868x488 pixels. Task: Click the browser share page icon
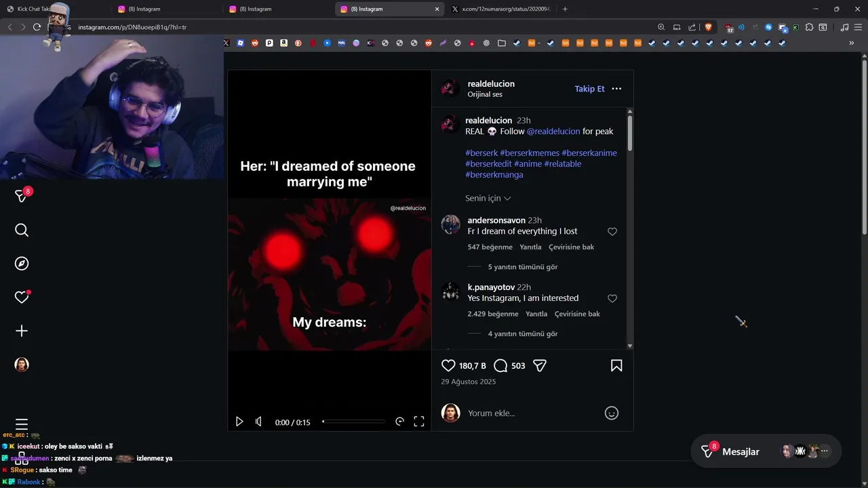[692, 27]
